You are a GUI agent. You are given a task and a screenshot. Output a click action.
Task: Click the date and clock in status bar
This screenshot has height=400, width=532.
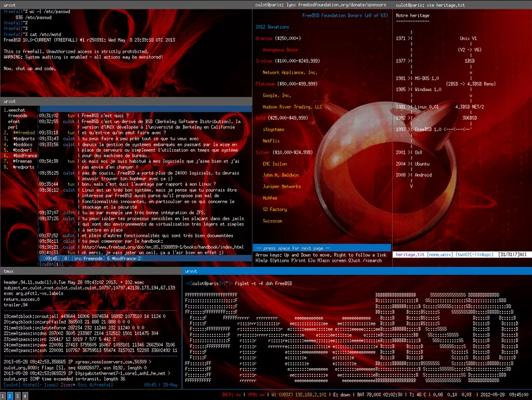pyautogui.click(x=505, y=395)
